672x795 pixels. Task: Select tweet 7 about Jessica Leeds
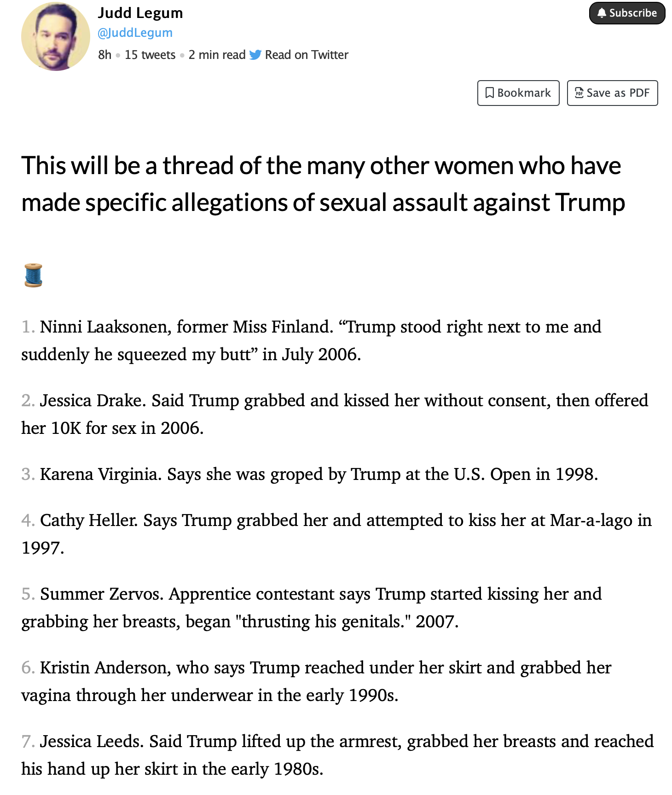[x=337, y=755]
